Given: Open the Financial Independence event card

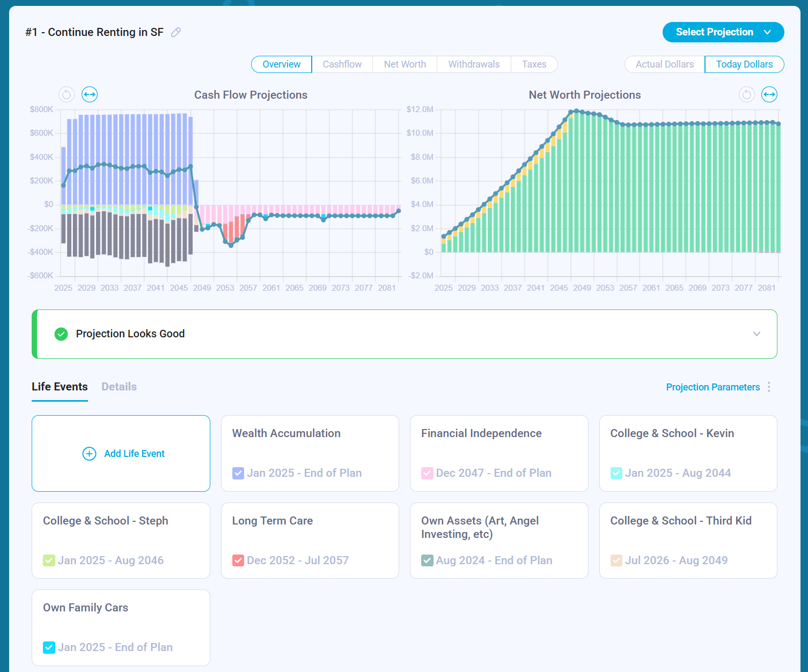Looking at the screenshot, I should click(499, 454).
